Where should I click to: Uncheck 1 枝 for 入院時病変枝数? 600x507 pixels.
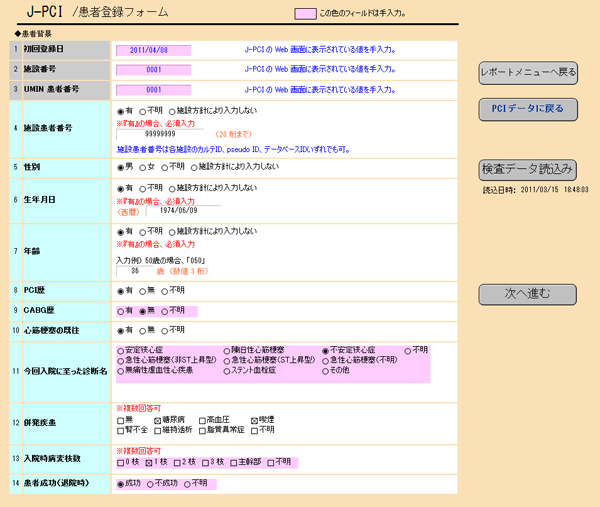pos(149,463)
